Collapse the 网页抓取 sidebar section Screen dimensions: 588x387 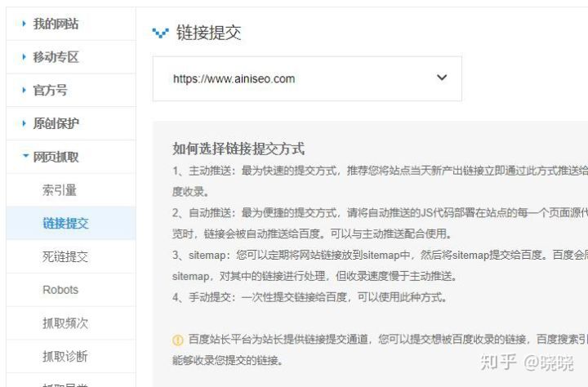[71, 157]
